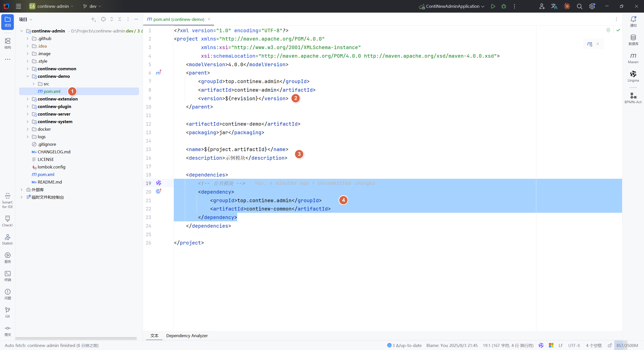Open the BPMN-Activiti panel

coord(633,98)
